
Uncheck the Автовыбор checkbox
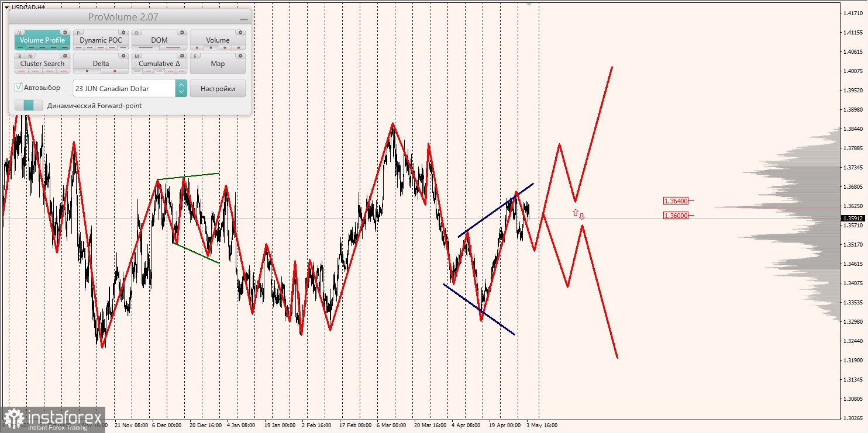point(19,87)
